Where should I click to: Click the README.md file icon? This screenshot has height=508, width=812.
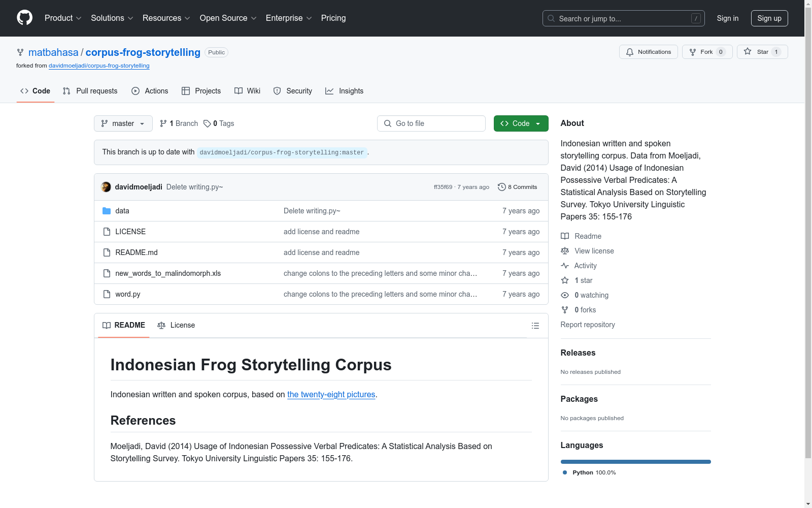coord(107,252)
